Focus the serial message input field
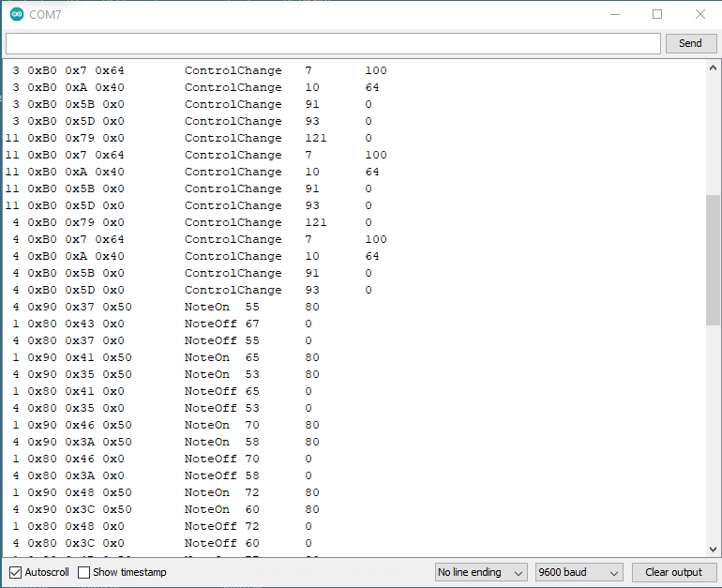The image size is (722, 588). click(x=333, y=43)
